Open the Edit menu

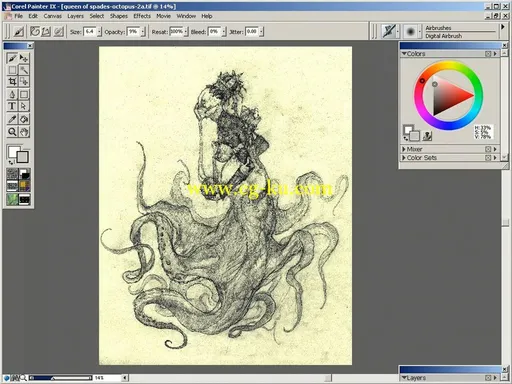pos(33,16)
